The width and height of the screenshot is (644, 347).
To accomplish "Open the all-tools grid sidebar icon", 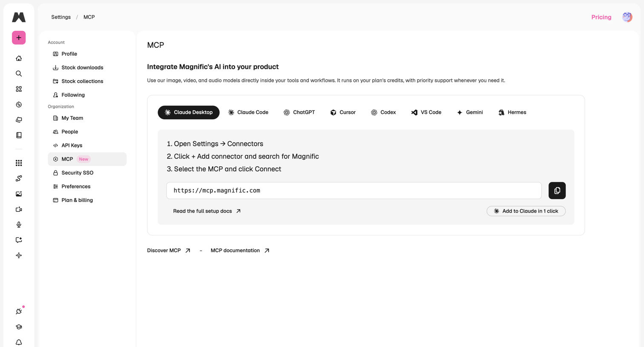I will point(19,163).
